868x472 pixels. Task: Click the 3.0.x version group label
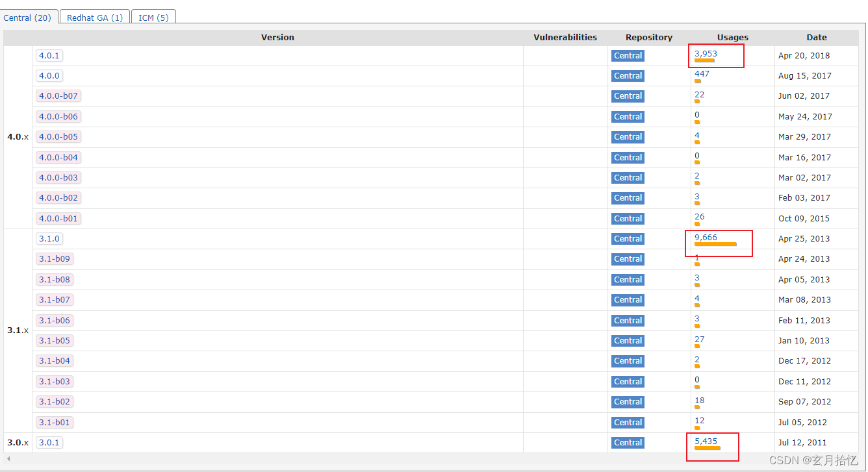tap(18, 443)
